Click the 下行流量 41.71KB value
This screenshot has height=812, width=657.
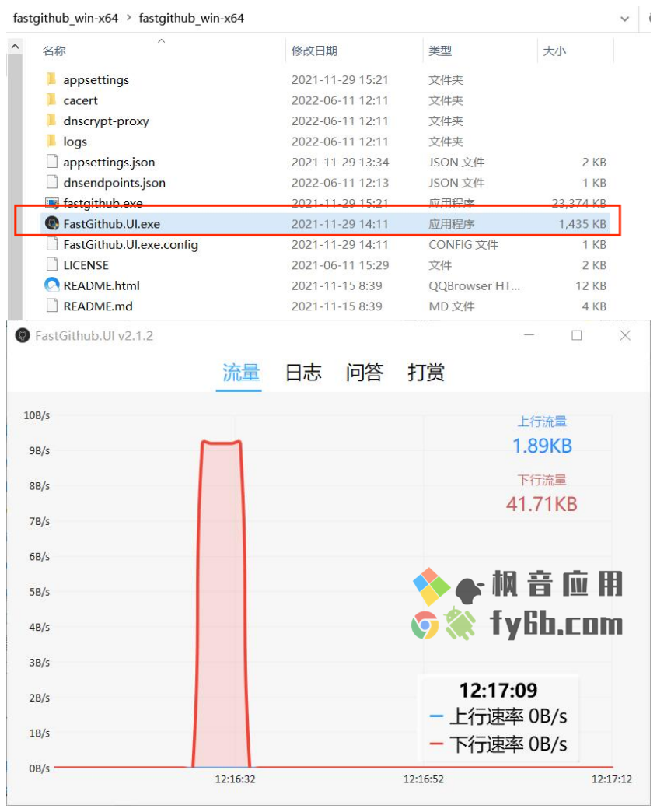542,504
